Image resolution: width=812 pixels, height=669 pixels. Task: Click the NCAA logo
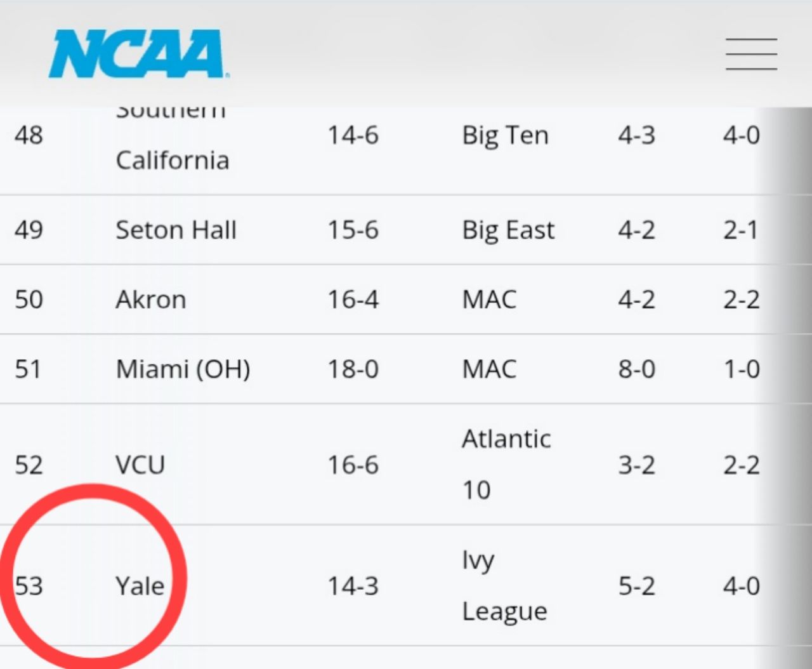click(x=138, y=54)
